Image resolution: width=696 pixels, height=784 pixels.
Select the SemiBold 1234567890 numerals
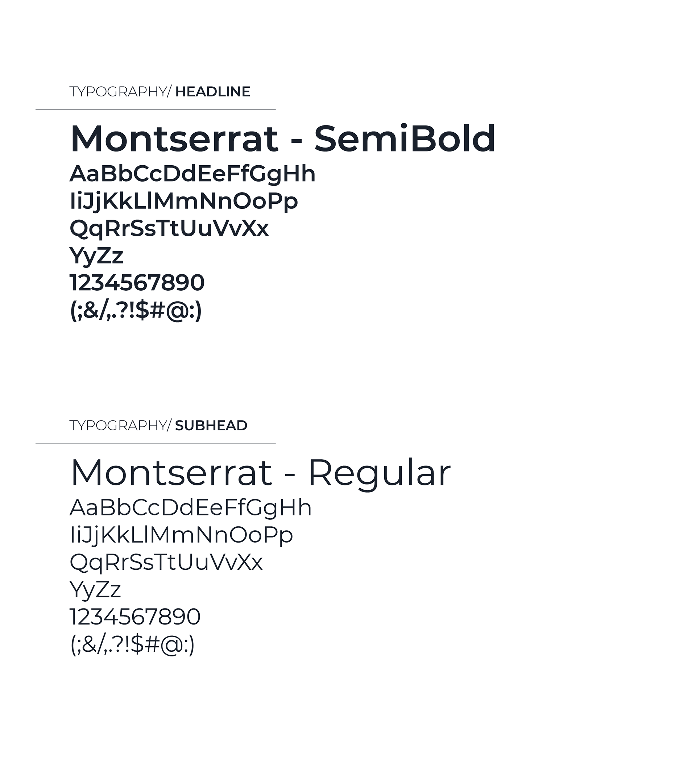(137, 283)
